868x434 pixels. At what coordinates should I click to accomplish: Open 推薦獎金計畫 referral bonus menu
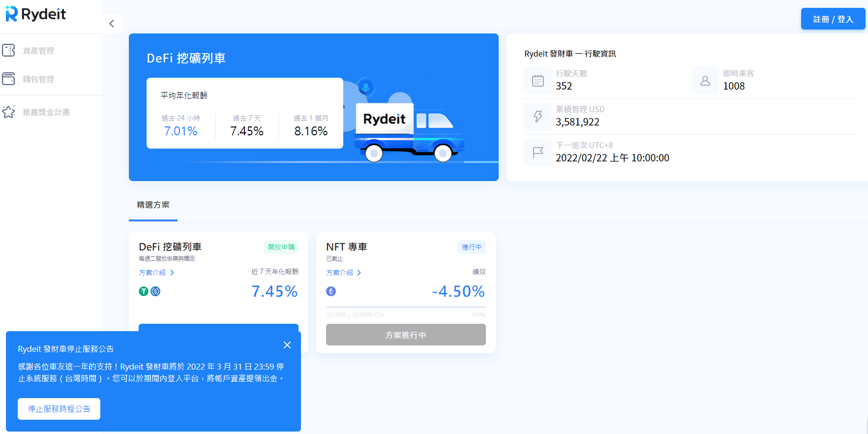[x=46, y=112]
